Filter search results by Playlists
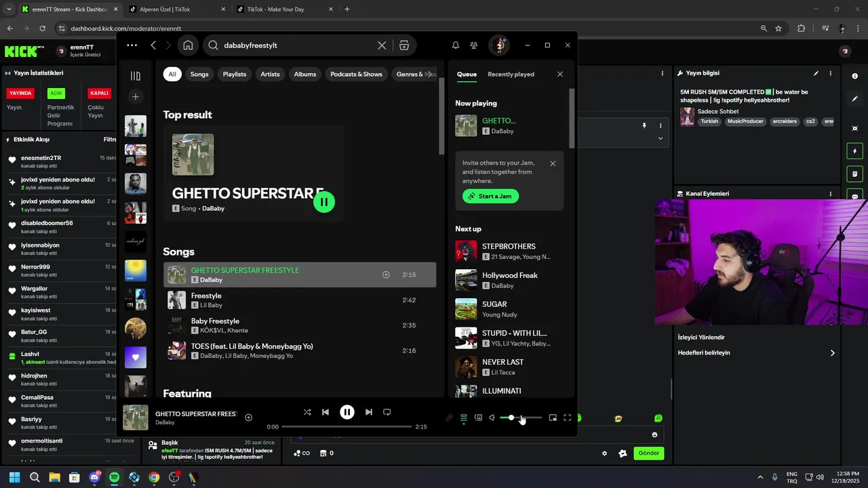This screenshot has width=868, height=488. click(x=235, y=74)
